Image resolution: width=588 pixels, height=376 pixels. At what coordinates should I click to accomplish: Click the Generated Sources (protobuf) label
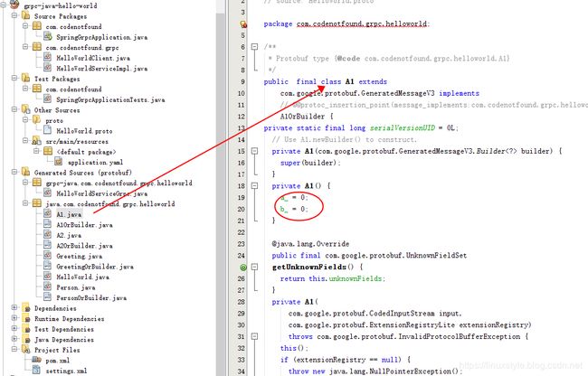tap(83, 173)
